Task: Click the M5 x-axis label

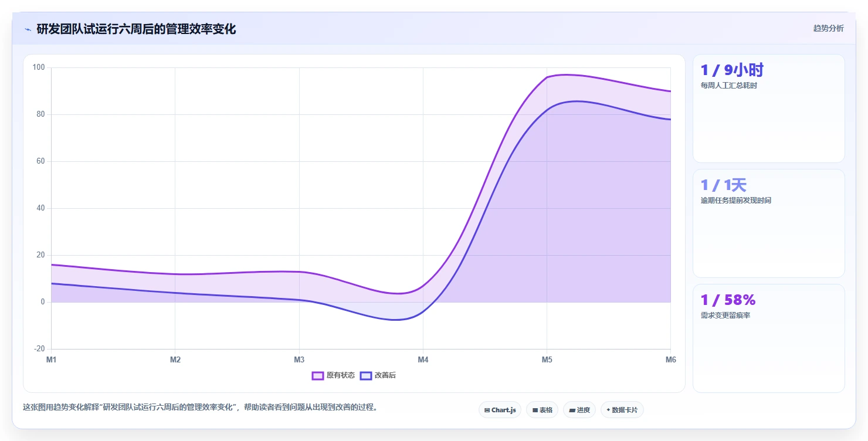Action: click(x=547, y=359)
